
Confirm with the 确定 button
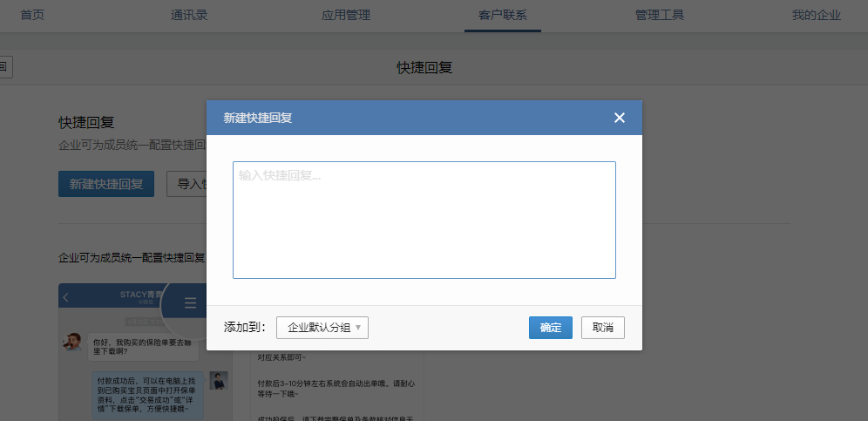550,328
